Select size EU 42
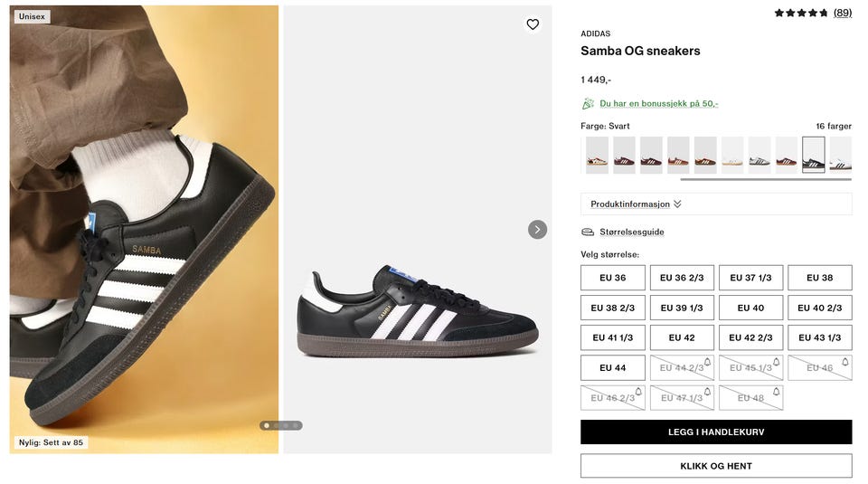This screenshot has width=868, height=484. 682,337
